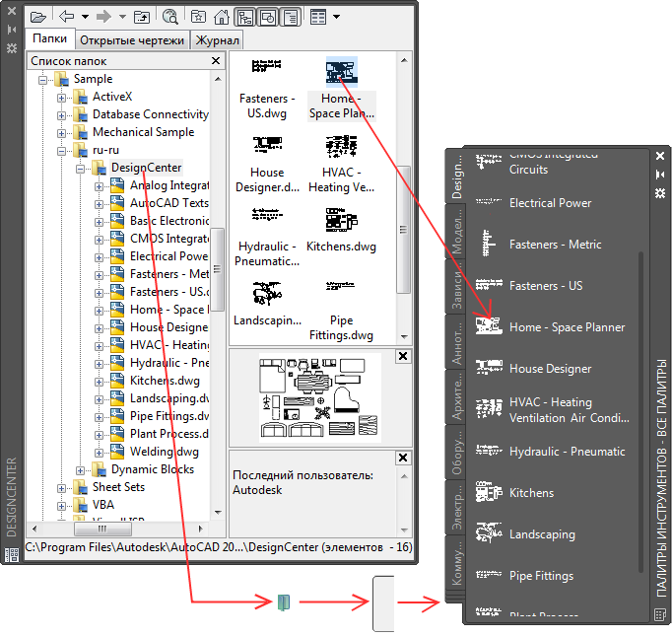672x637 pixels.
Task: Select AutoCAD Texts drawing in tree
Action: click(x=169, y=203)
